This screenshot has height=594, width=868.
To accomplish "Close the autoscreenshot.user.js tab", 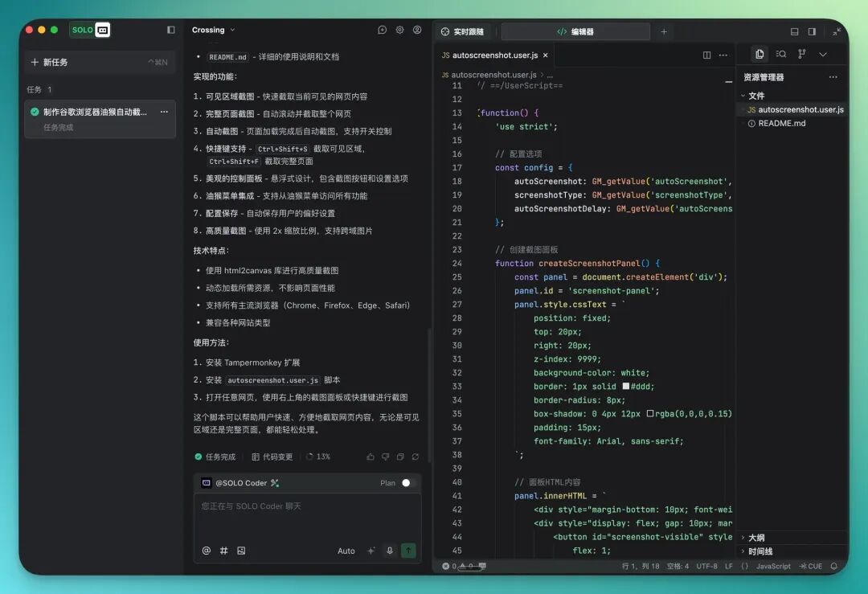I will pos(545,55).
